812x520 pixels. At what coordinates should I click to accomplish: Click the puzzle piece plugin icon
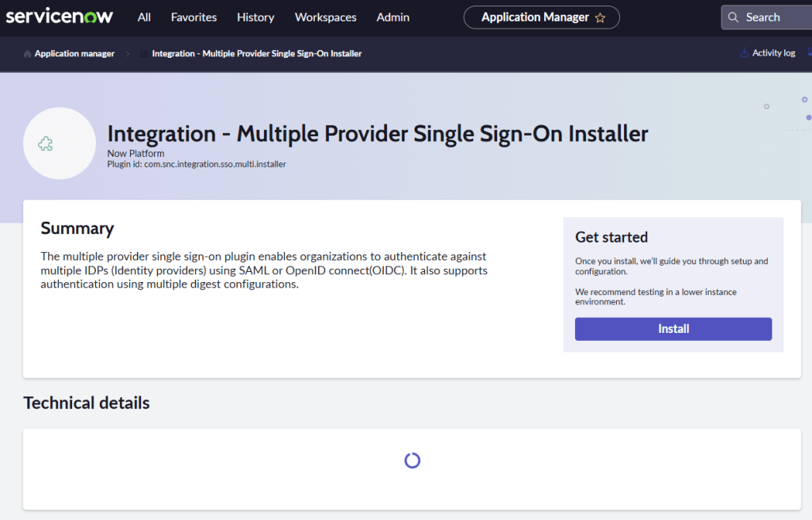(x=46, y=143)
